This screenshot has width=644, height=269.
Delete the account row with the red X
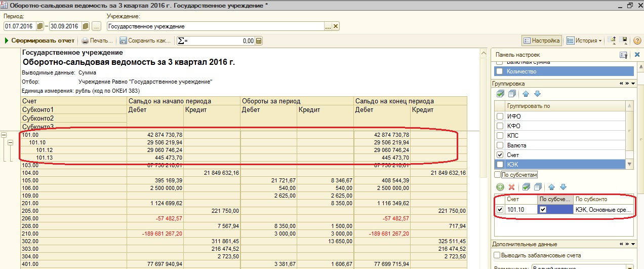(x=511, y=187)
